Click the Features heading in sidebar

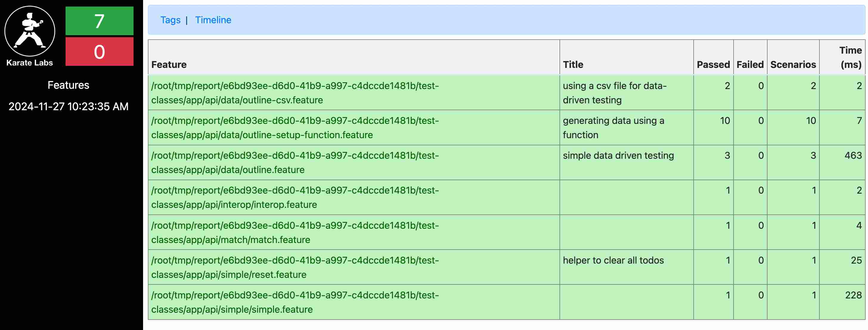click(x=68, y=85)
